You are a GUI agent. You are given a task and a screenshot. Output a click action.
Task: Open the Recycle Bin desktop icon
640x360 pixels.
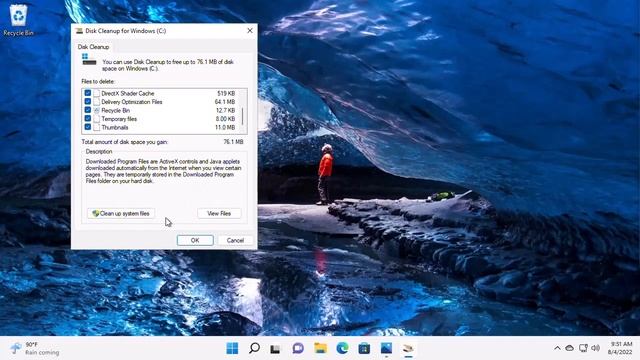point(18,20)
